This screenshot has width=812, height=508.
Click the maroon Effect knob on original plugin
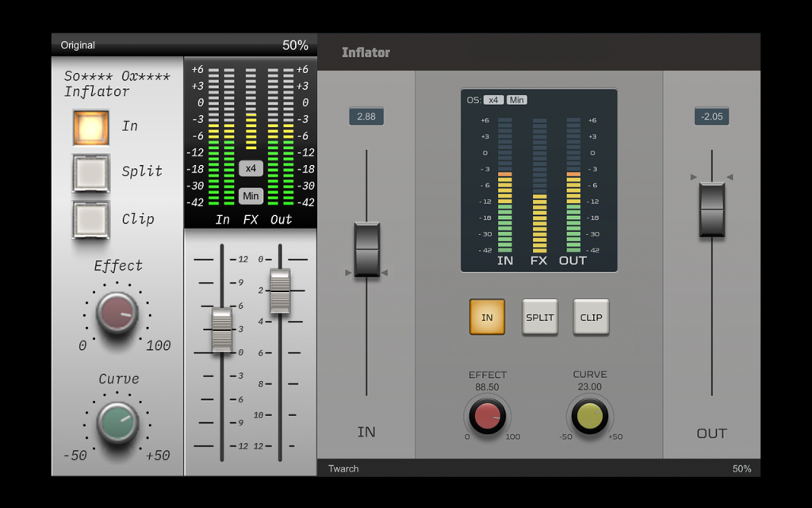click(x=117, y=313)
